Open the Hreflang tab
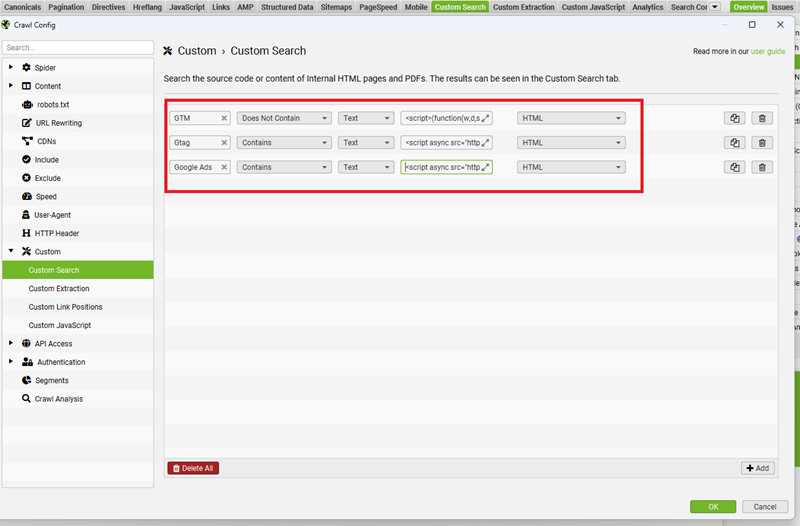Screen dimensions: 800x526 point(147,7)
